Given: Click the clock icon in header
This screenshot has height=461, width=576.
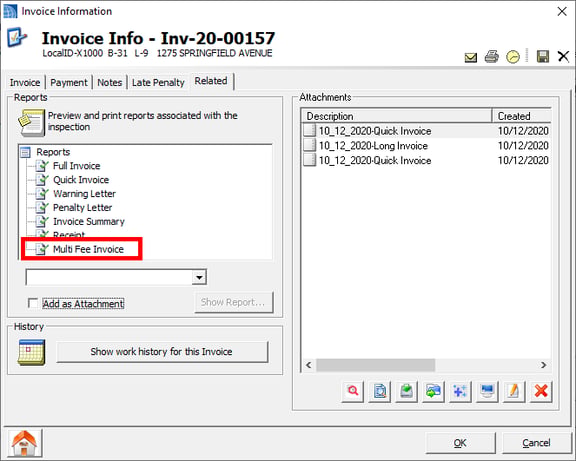Looking at the screenshot, I should point(513,57).
